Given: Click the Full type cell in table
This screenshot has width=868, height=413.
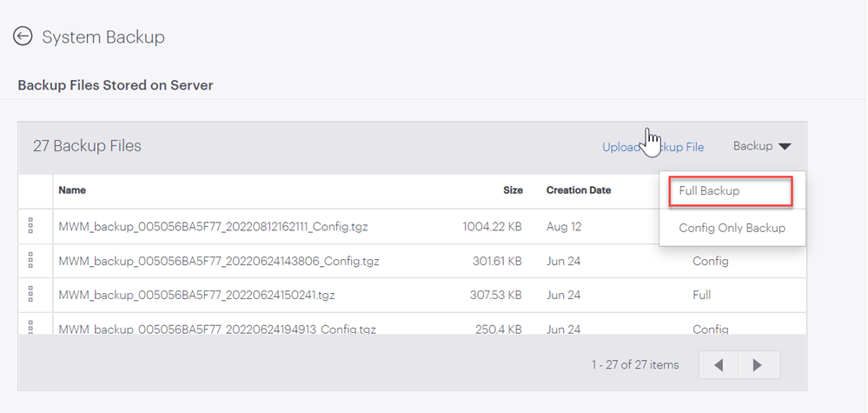Looking at the screenshot, I should 701,295.
